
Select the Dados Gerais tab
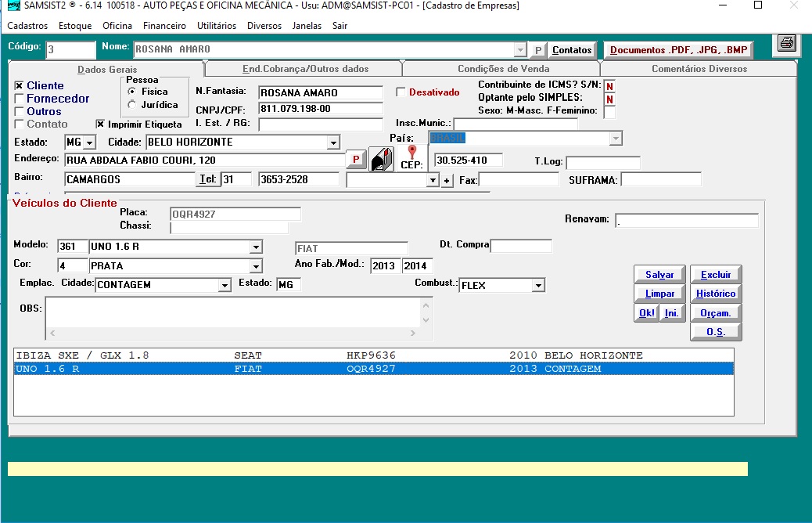pos(107,69)
